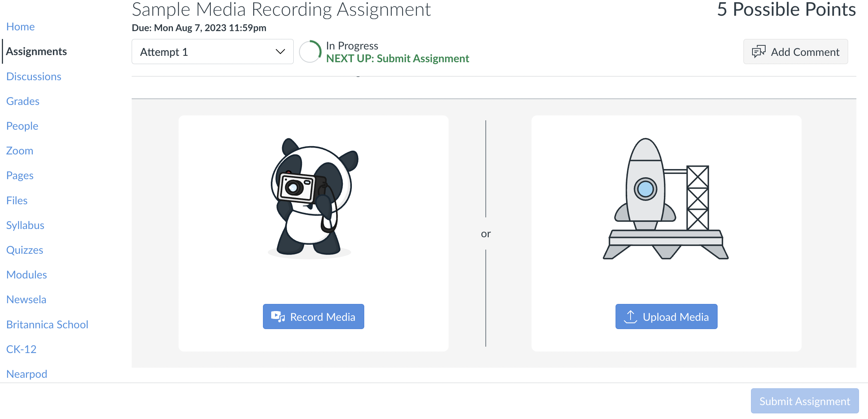Viewport: 868px width, 419px height.
Task: Open the People course link
Action: coord(22,126)
